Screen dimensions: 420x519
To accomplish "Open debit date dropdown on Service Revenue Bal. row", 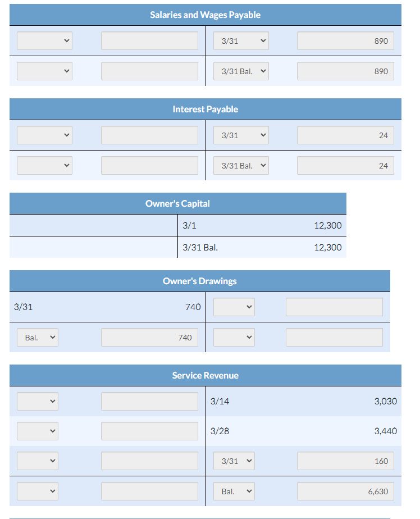I will [x=38, y=491].
